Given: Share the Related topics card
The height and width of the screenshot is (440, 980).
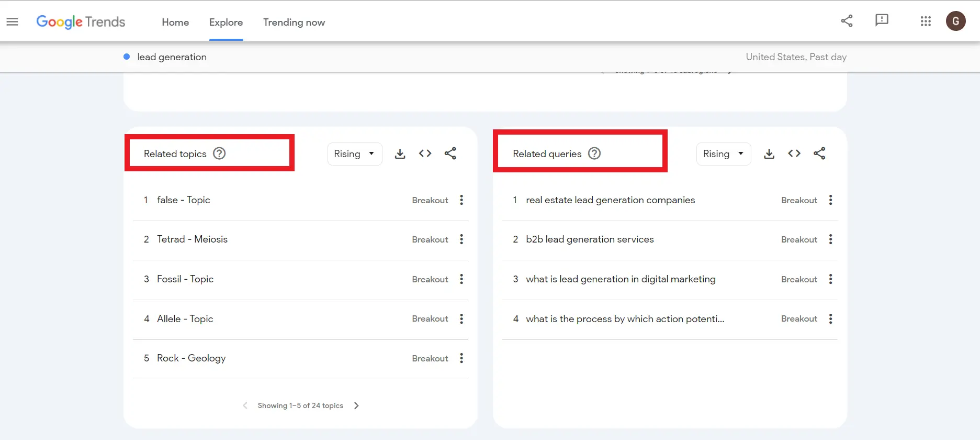Looking at the screenshot, I should coord(450,153).
